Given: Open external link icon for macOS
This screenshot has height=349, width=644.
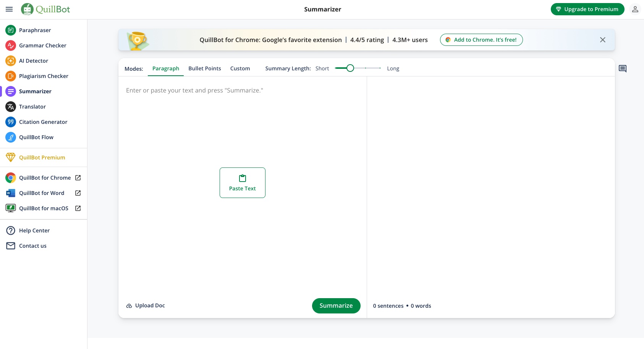Looking at the screenshot, I should [78, 208].
